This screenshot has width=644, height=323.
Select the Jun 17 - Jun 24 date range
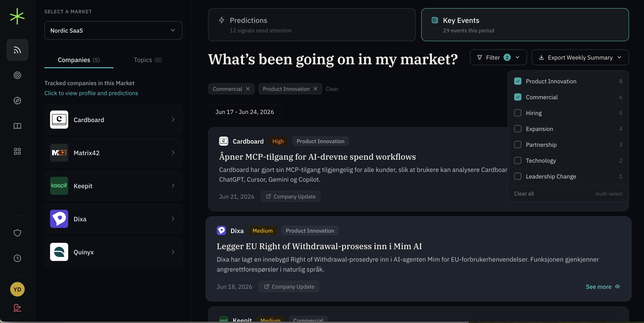coord(245,112)
